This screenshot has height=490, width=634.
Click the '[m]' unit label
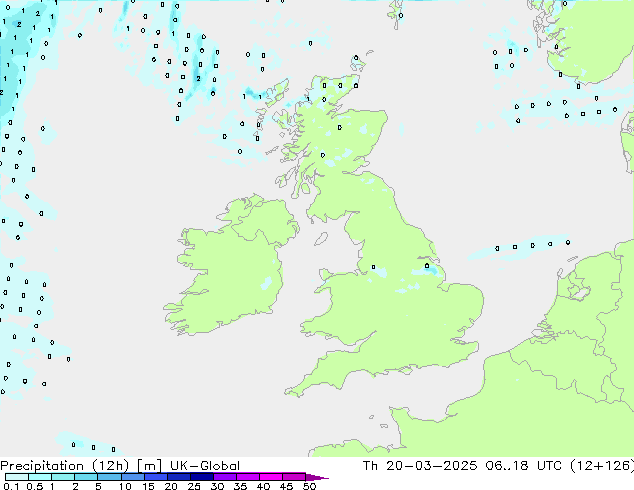149,466
